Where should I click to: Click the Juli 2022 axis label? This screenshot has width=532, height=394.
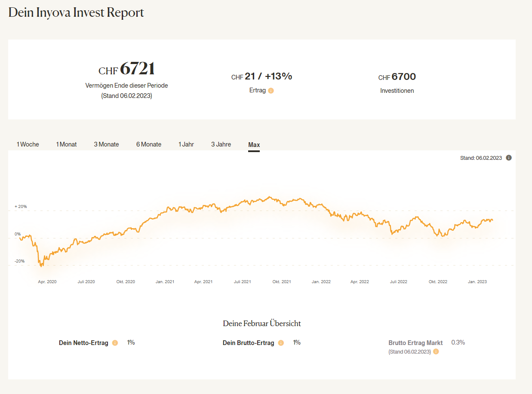pyautogui.click(x=399, y=282)
